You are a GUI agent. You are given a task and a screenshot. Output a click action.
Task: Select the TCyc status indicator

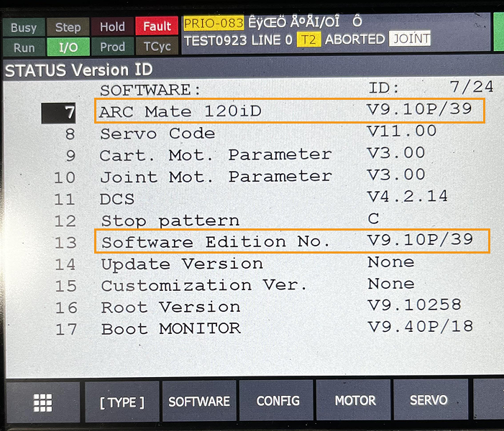point(157,47)
